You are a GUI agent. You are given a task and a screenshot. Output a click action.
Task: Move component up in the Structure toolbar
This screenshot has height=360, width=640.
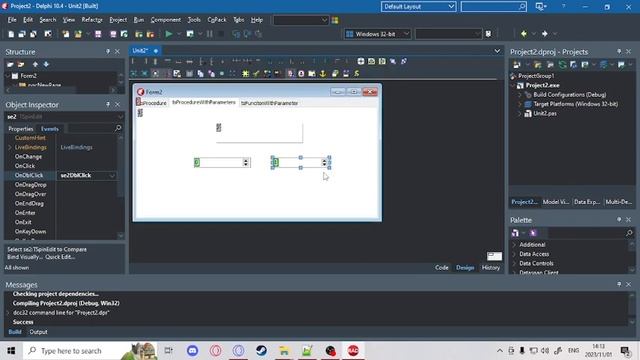36,64
